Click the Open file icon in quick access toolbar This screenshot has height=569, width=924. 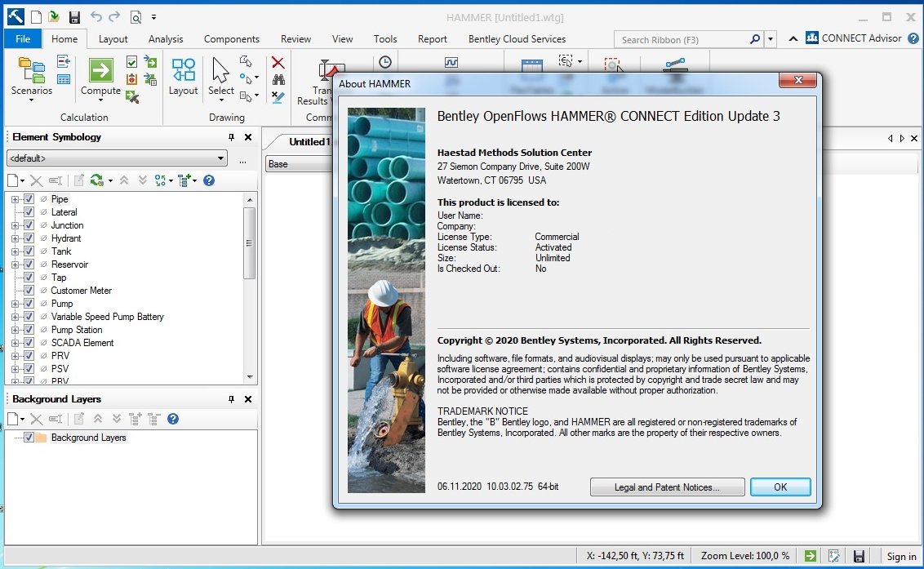pyautogui.click(x=54, y=17)
